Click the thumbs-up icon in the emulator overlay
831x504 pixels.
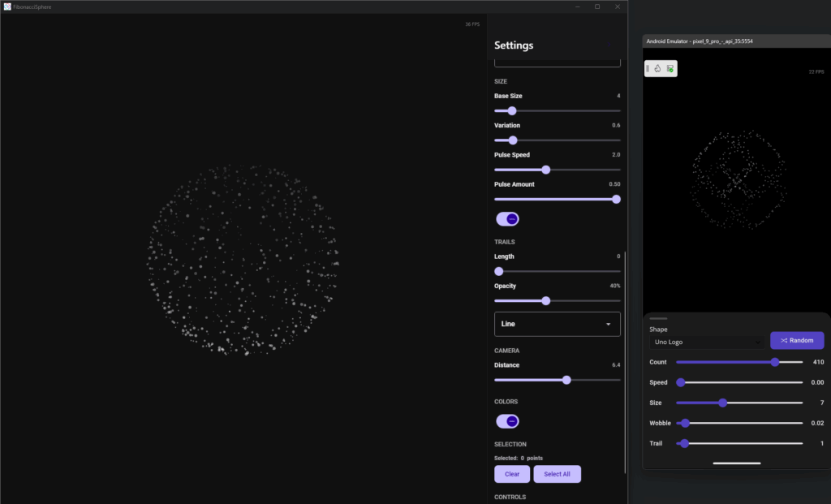click(657, 68)
